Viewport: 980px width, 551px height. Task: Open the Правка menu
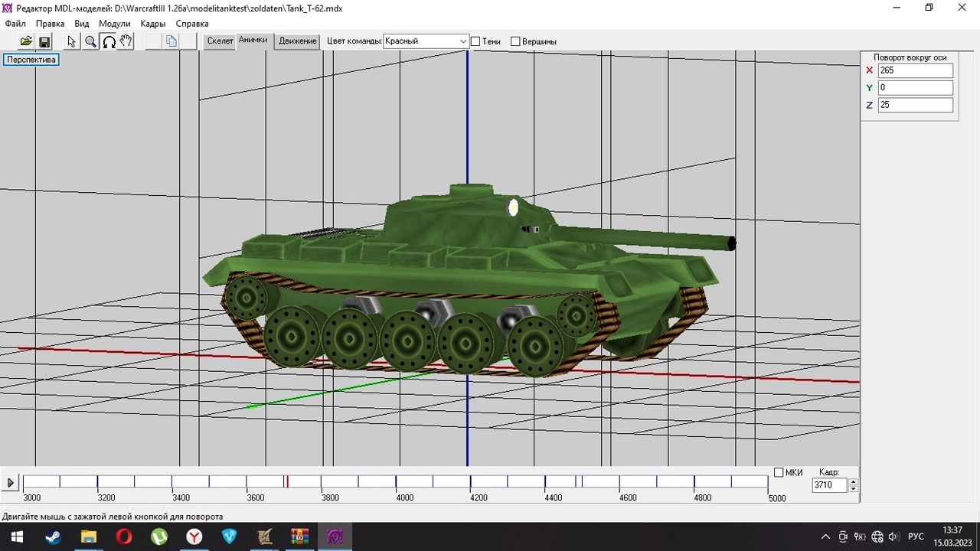tap(50, 24)
